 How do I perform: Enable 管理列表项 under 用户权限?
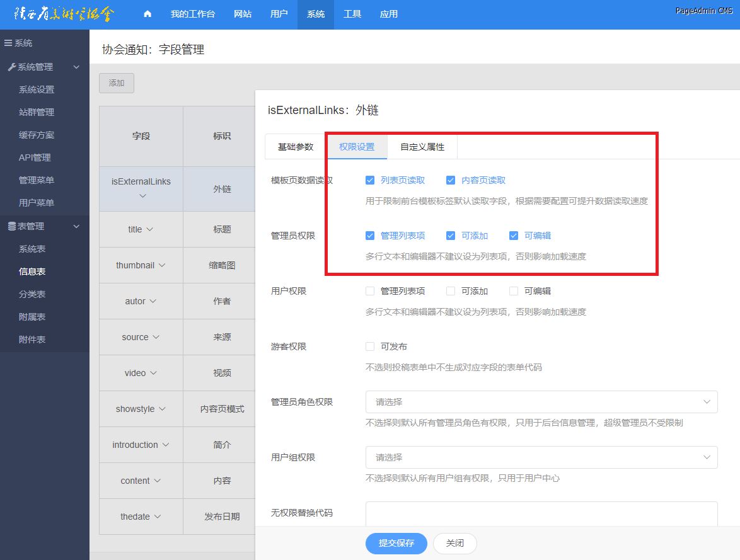pos(370,291)
